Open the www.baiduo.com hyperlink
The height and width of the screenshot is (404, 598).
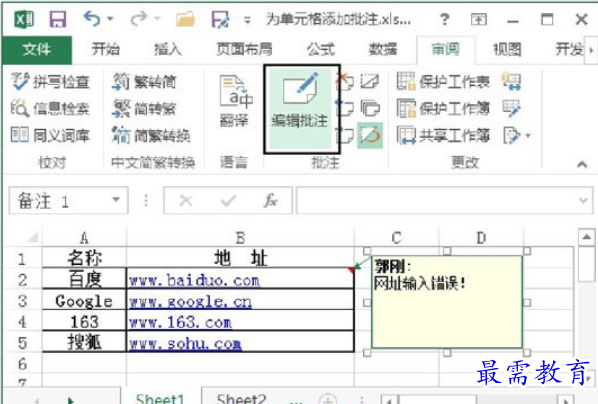(x=194, y=280)
